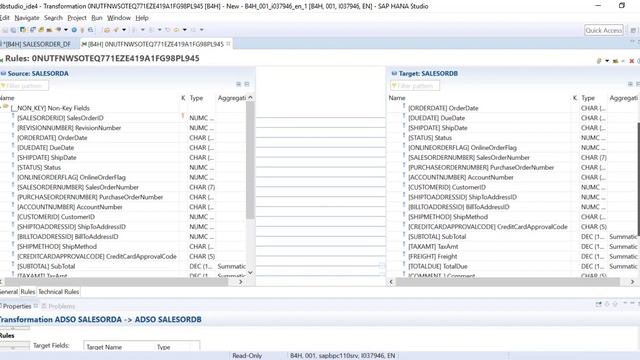640x360 pixels.
Task: Click the yellow folder icon in main toolbar
Action: [x=41, y=30]
